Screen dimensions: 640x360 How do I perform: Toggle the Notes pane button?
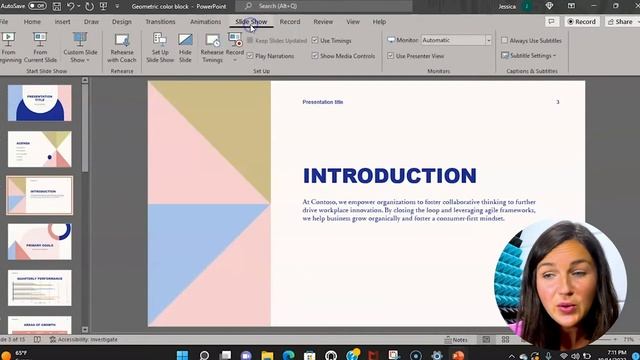[456, 340]
